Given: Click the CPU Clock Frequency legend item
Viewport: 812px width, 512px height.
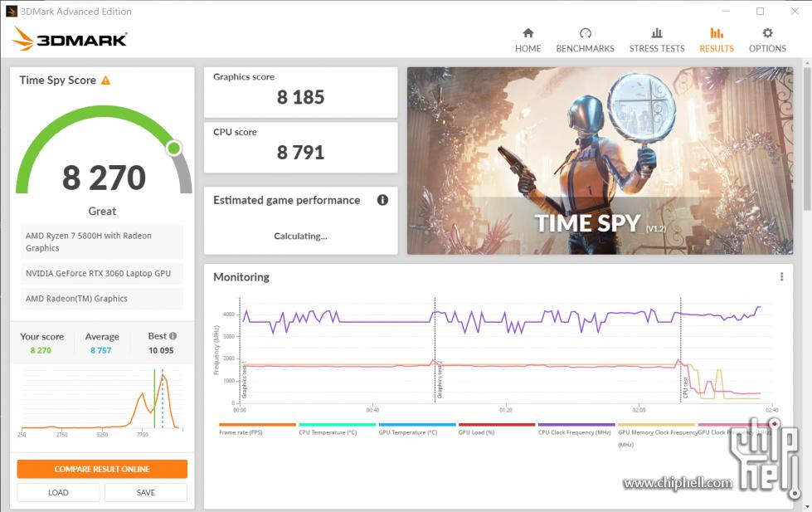Looking at the screenshot, I should (x=576, y=430).
